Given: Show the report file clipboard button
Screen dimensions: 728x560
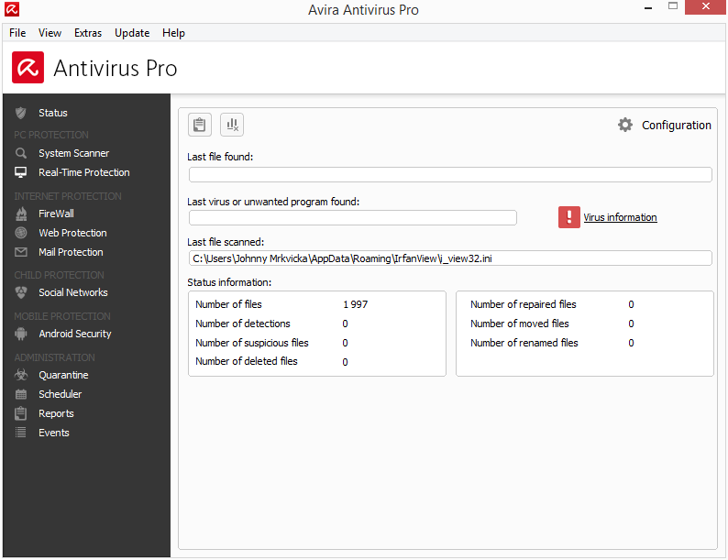Looking at the screenshot, I should (200, 125).
